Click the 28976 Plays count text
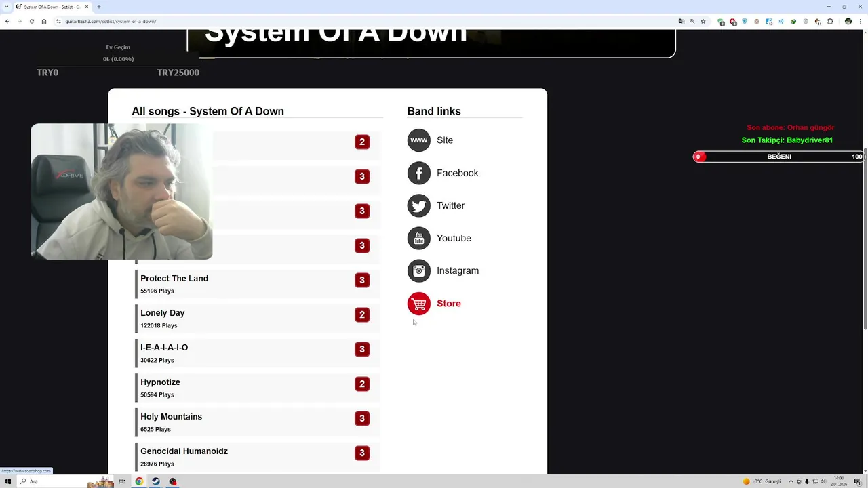The height and width of the screenshot is (488, 868). (157, 464)
